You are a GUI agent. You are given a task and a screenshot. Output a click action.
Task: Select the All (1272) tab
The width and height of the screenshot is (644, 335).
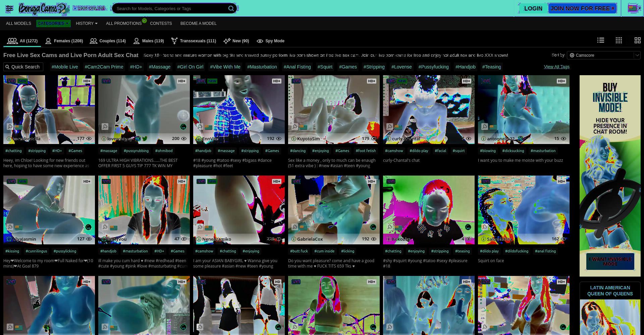22,41
